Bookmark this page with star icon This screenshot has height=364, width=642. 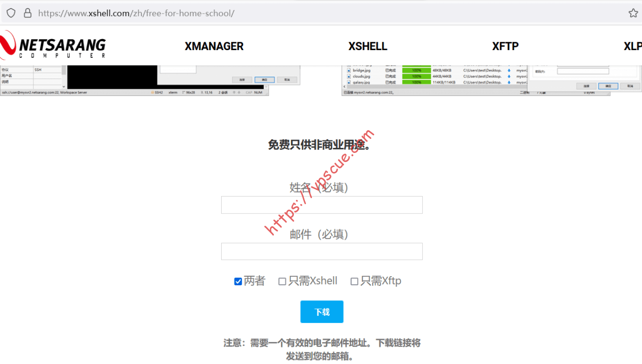point(633,13)
